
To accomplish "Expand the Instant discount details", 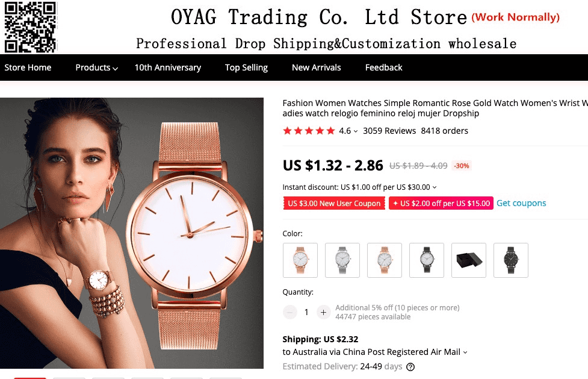I will point(435,187).
